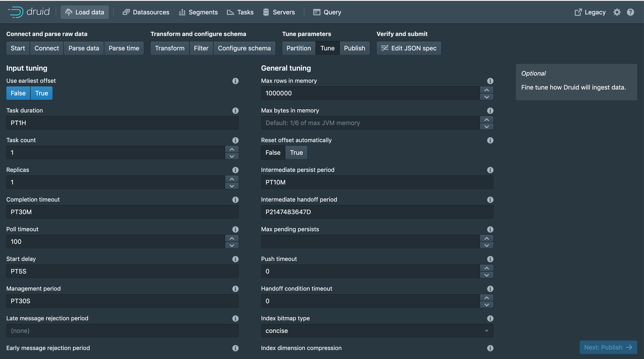Increment Max rows in memory

(486, 90)
